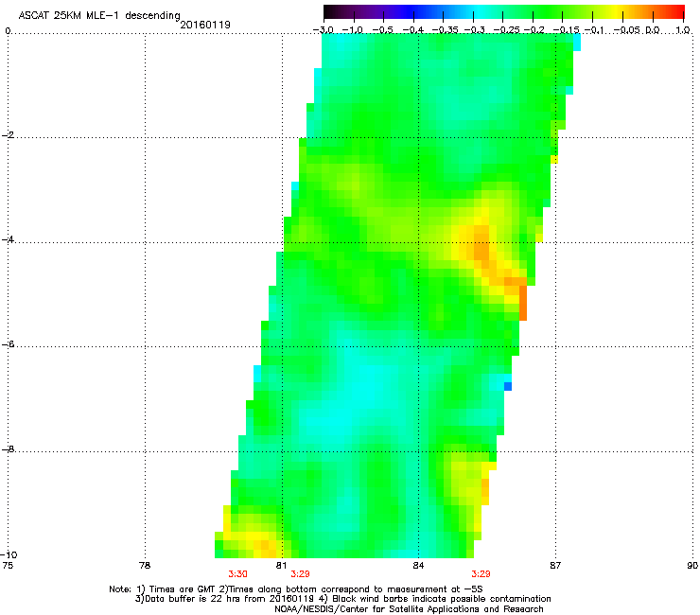Click the note line starting "Note: 1) Times are GMT"
This screenshot has height=615, width=700.
pyautogui.click(x=296, y=589)
